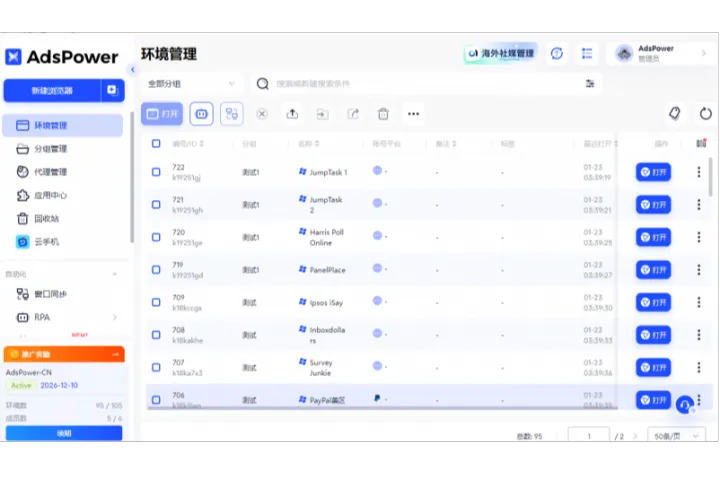Click the batch-create plus icon beside new browser
The width and height of the screenshot is (720, 480).
click(x=112, y=90)
